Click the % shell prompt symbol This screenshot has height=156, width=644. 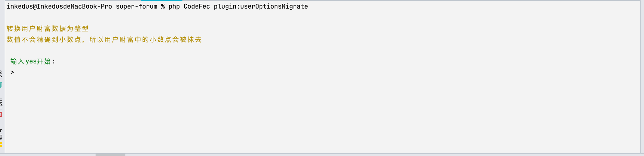[x=163, y=7]
